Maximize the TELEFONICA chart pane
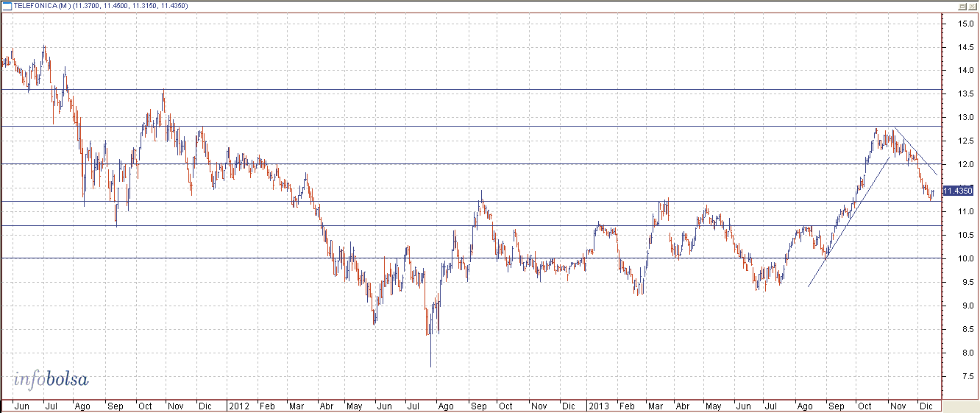The width and height of the screenshot is (980, 413). click(962, 5)
